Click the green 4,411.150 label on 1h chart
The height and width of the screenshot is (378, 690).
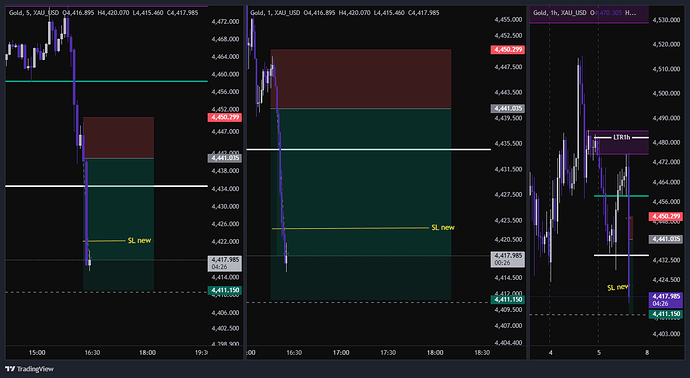click(666, 314)
